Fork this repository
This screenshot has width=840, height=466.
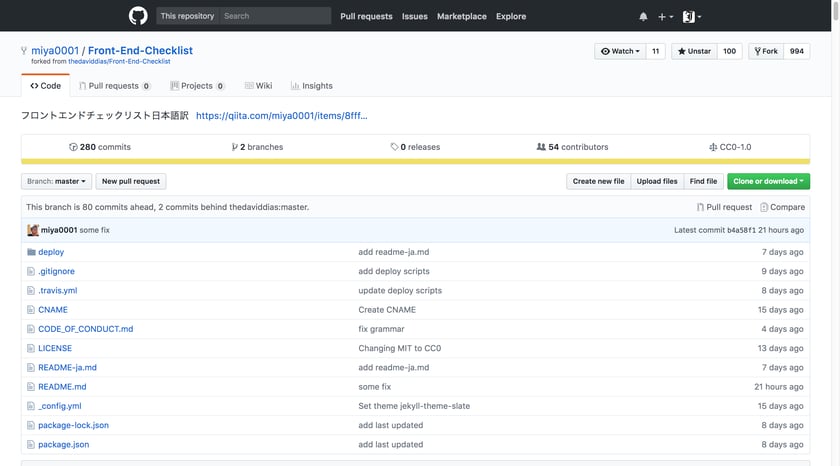pyautogui.click(x=766, y=51)
